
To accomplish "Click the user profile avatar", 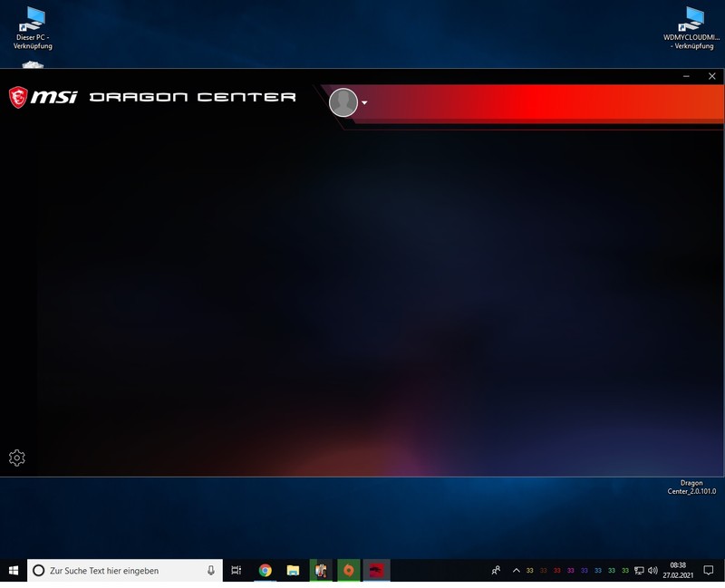I will (x=343, y=102).
